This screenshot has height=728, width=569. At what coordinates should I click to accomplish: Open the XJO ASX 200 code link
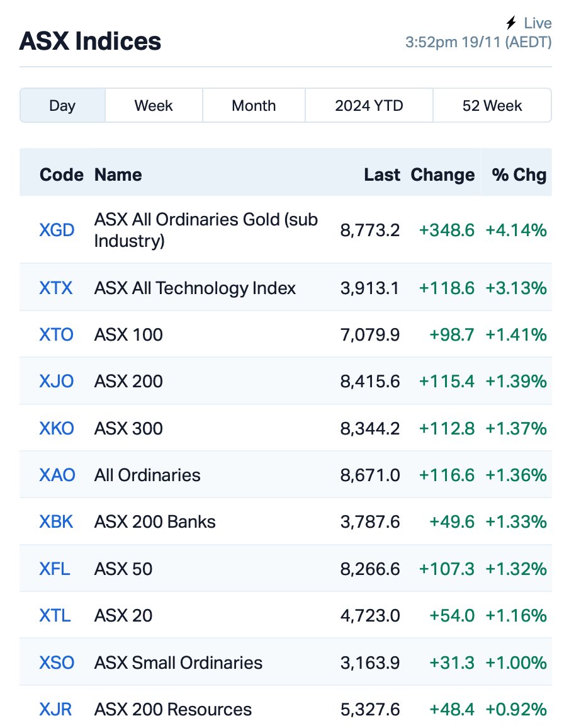click(x=56, y=382)
